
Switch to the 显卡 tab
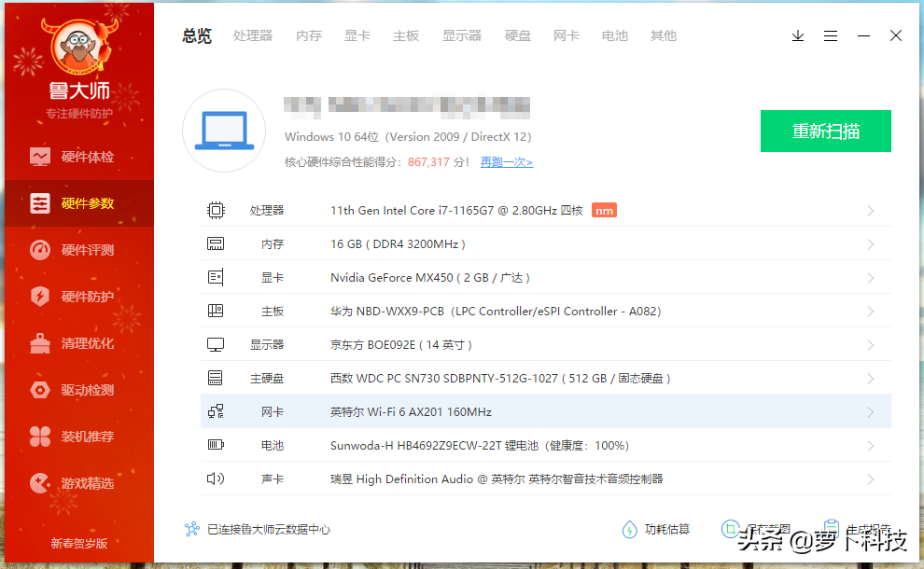click(357, 36)
